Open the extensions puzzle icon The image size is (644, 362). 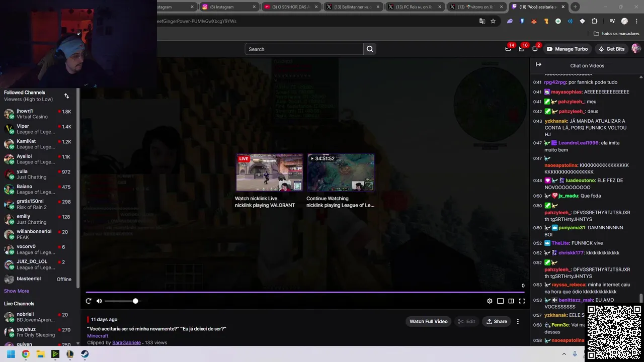click(x=595, y=21)
